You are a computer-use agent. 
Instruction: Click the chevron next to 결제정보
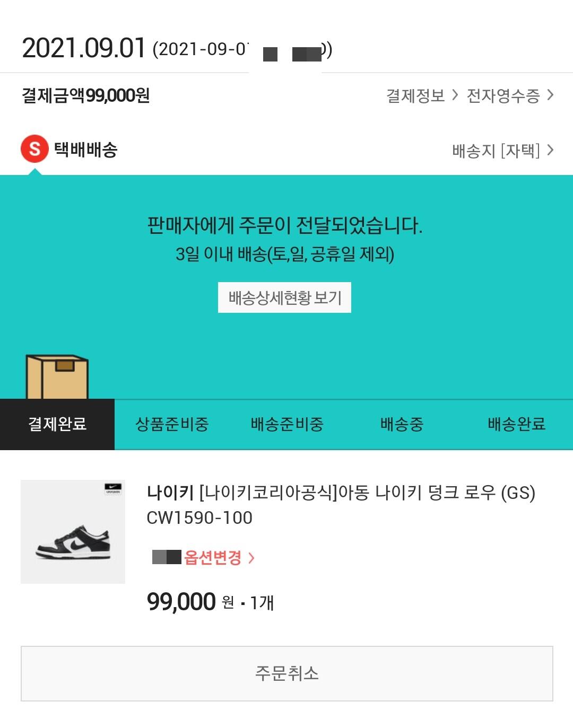[455, 95]
